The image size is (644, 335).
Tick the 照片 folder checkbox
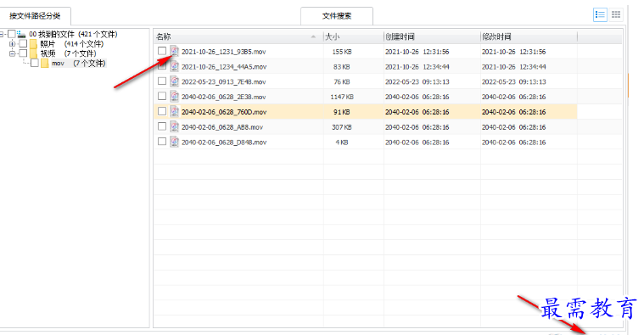click(23, 43)
